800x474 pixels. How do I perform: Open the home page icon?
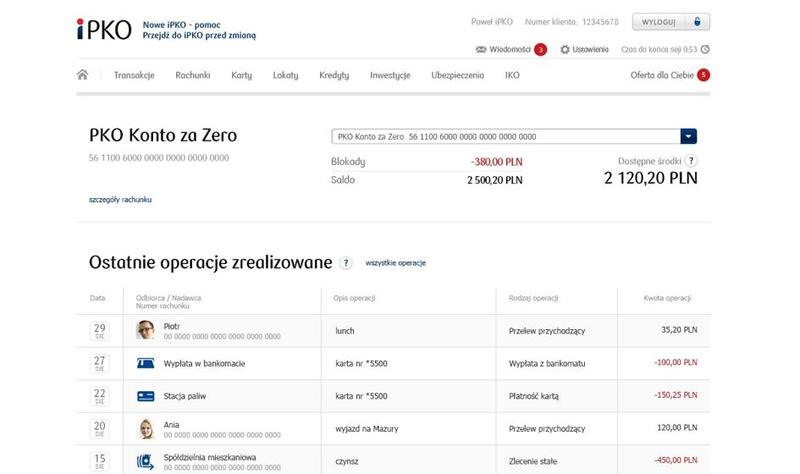point(82,75)
